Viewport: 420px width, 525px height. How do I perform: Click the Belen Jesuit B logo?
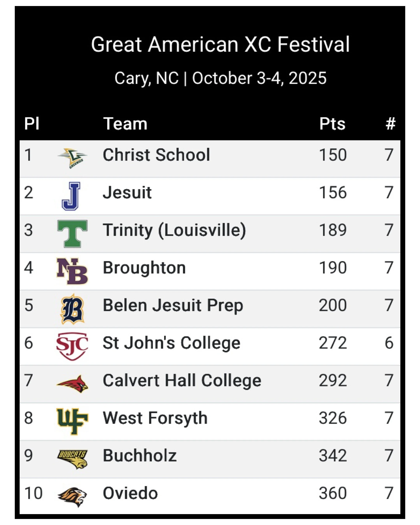(72, 309)
